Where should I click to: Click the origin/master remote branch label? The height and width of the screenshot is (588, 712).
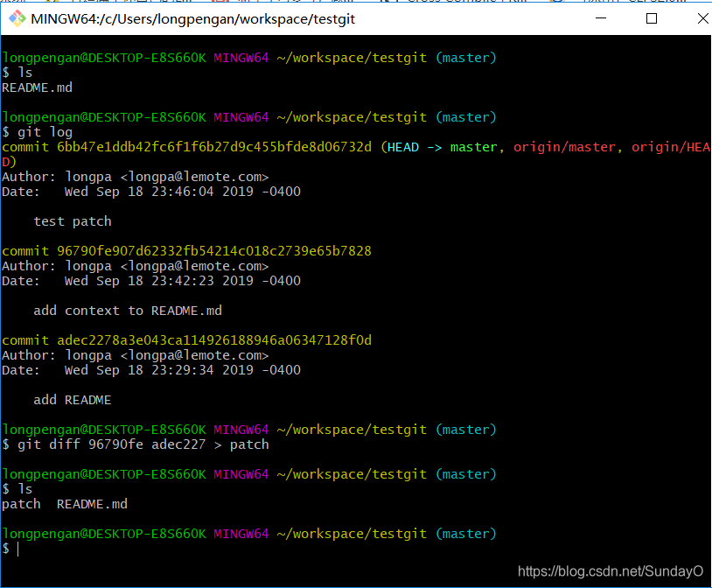pos(563,147)
